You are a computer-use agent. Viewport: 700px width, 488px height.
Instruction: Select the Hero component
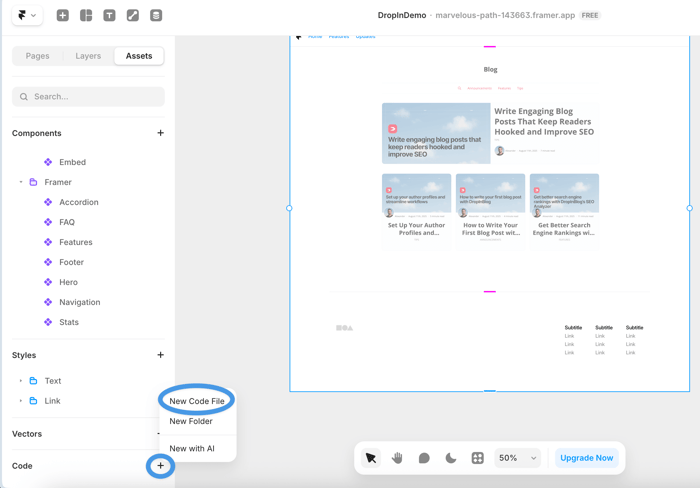pos(68,282)
